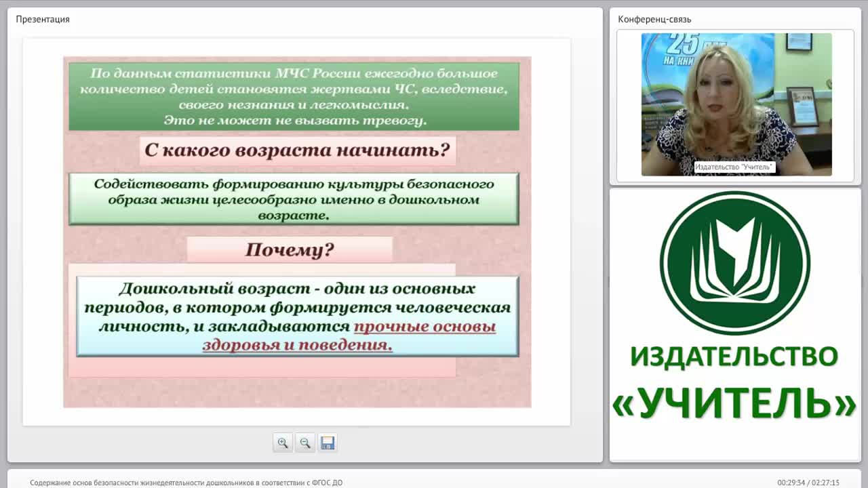Zoom in on the presentation slide

[283, 443]
